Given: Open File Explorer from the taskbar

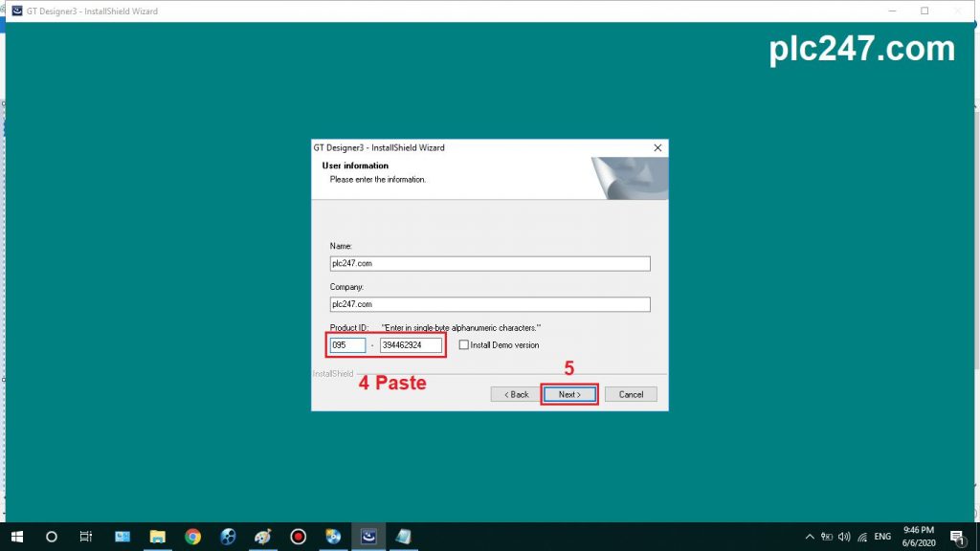Looking at the screenshot, I should 158,537.
